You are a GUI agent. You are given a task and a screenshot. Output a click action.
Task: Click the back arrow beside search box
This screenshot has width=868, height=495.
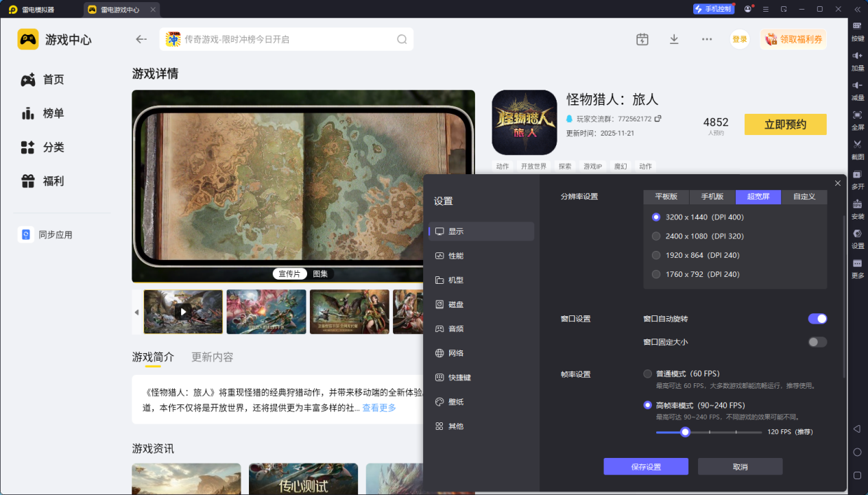point(141,40)
